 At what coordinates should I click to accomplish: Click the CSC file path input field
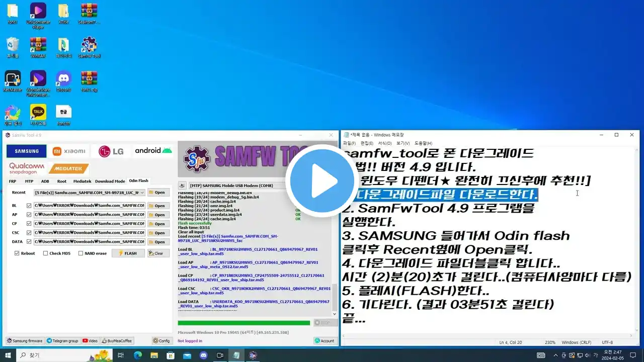pos(90,233)
